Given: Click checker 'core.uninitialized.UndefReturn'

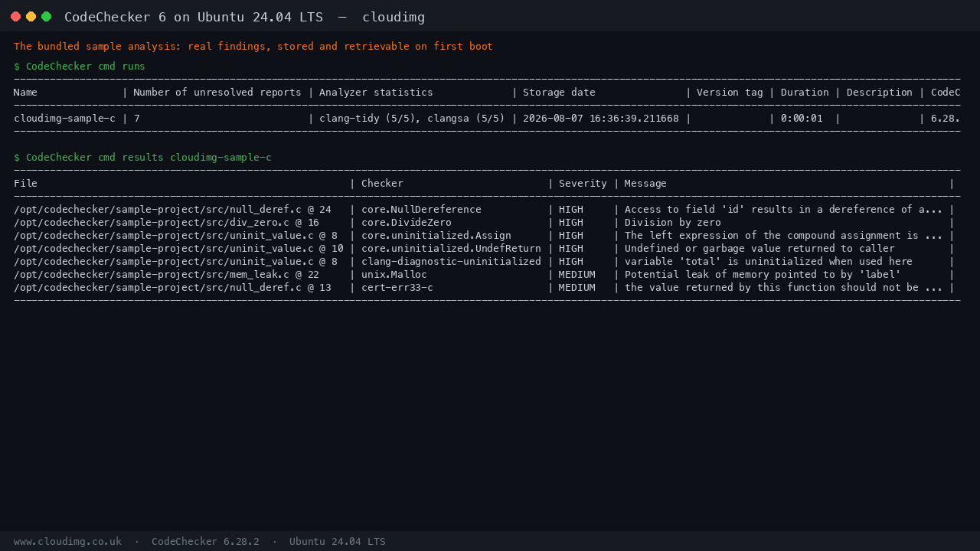Looking at the screenshot, I should [x=451, y=249].
